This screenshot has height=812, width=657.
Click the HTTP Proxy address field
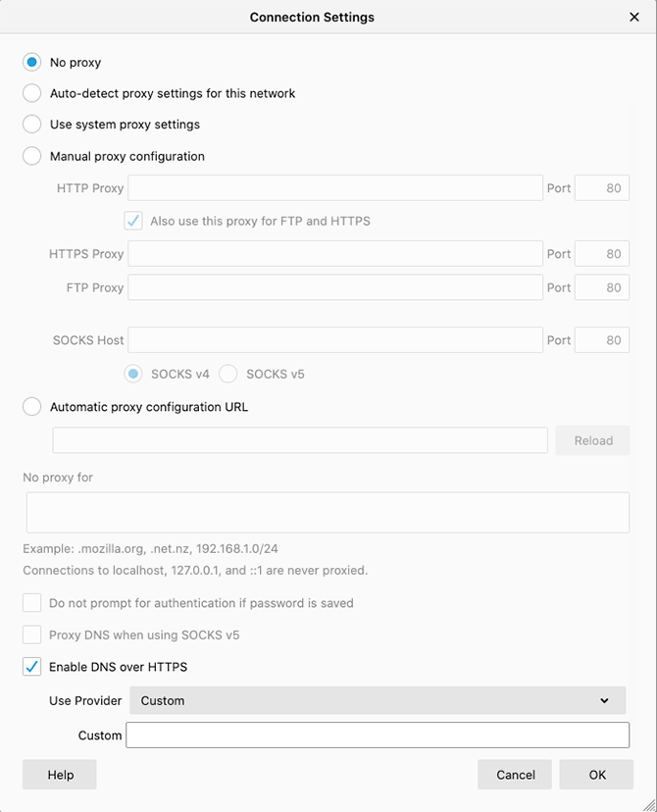click(335, 188)
